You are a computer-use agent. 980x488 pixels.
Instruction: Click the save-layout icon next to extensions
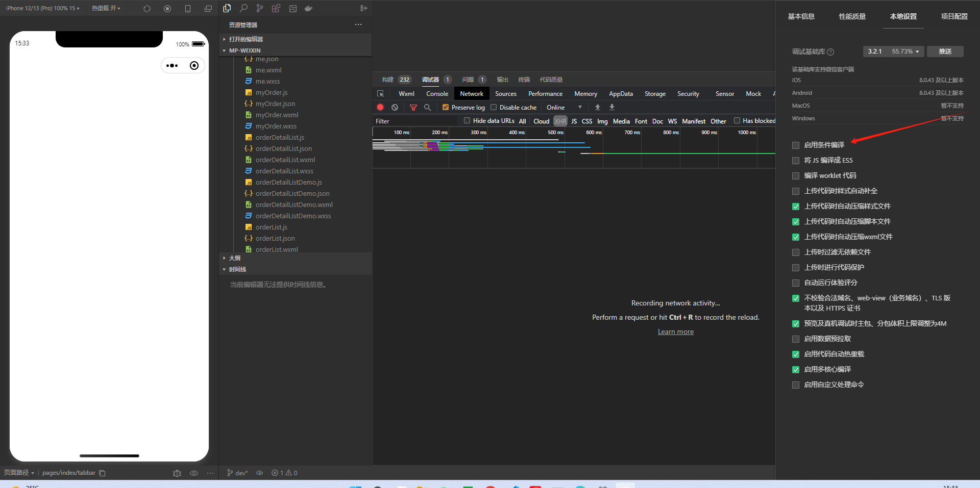click(x=293, y=8)
